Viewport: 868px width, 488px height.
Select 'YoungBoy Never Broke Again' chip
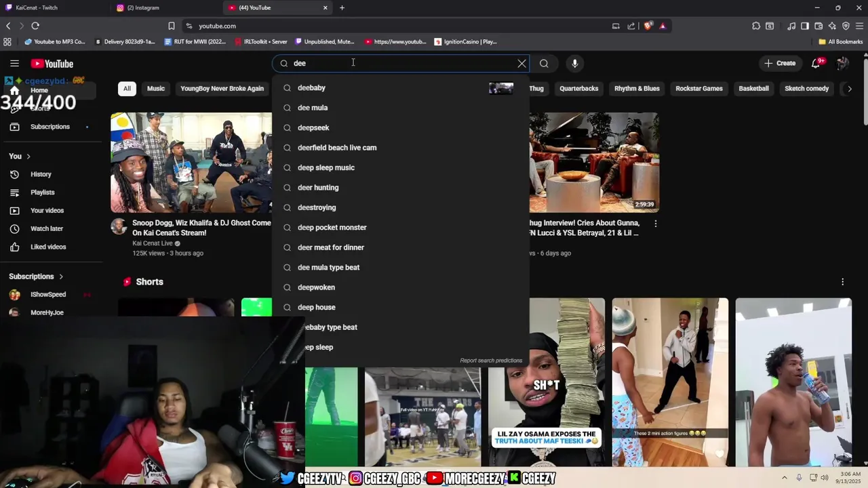coord(222,89)
